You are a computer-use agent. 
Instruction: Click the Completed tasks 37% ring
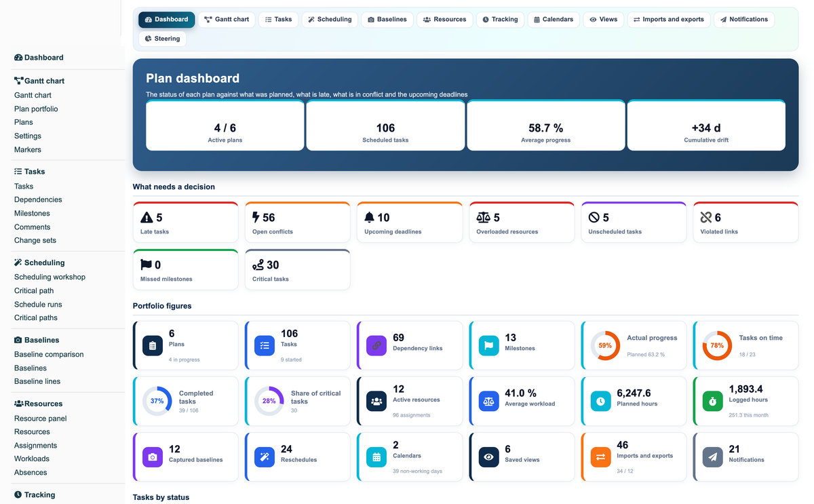click(157, 401)
